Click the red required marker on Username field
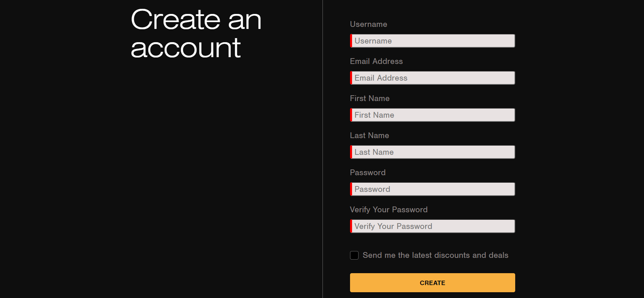The width and height of the screenshot is (644, 298). pyautogui.click(x=351, y=41)
